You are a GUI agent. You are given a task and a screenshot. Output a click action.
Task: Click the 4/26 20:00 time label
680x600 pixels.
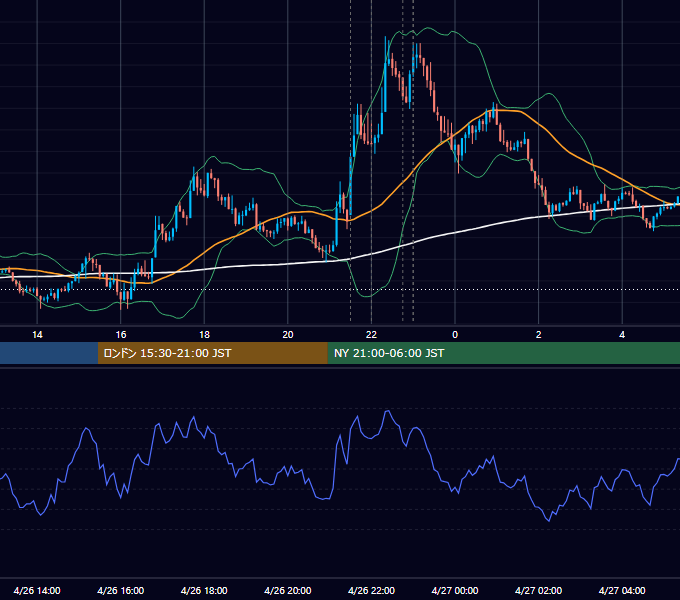288,590
